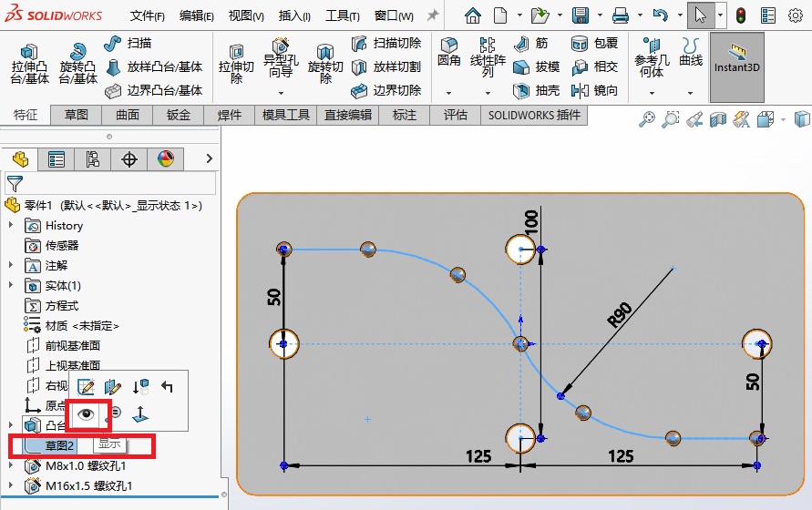Select the 抽壳 shell tool
The width and height of the screenshot is (812, 510).
(x=536, y=90)
